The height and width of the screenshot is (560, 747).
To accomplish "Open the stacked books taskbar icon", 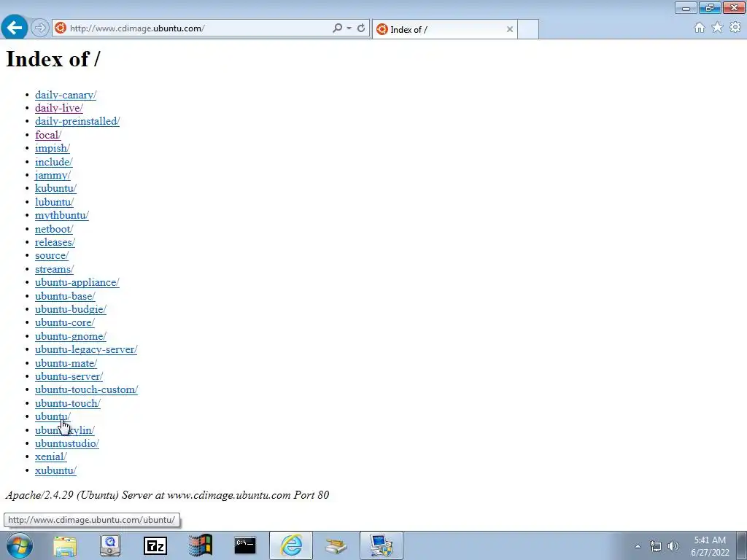I will tap(336, 545).
